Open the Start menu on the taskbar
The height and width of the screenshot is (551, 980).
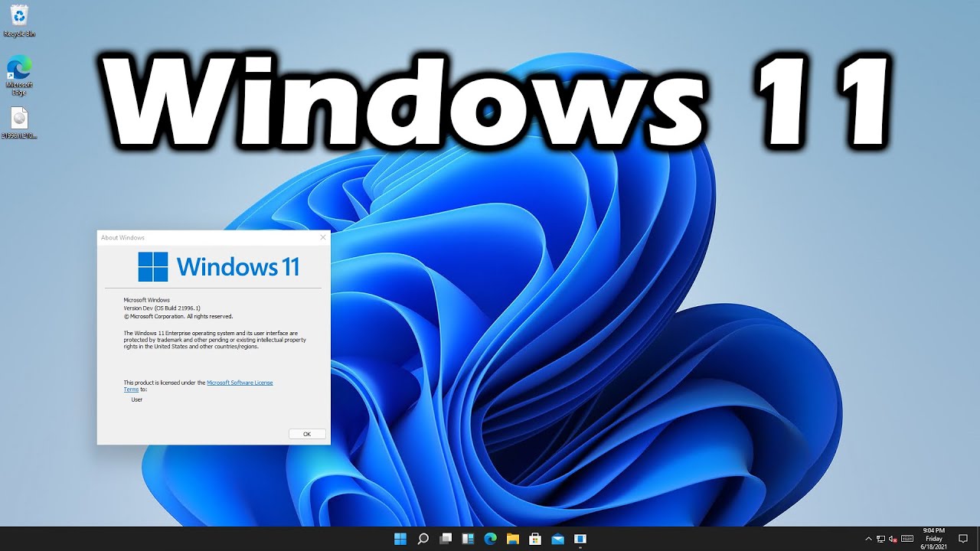[x=400, y=539]
